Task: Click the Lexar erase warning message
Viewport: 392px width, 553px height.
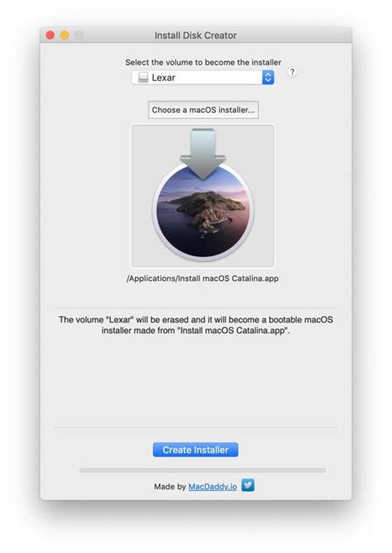Action: (x=196, y=325)
